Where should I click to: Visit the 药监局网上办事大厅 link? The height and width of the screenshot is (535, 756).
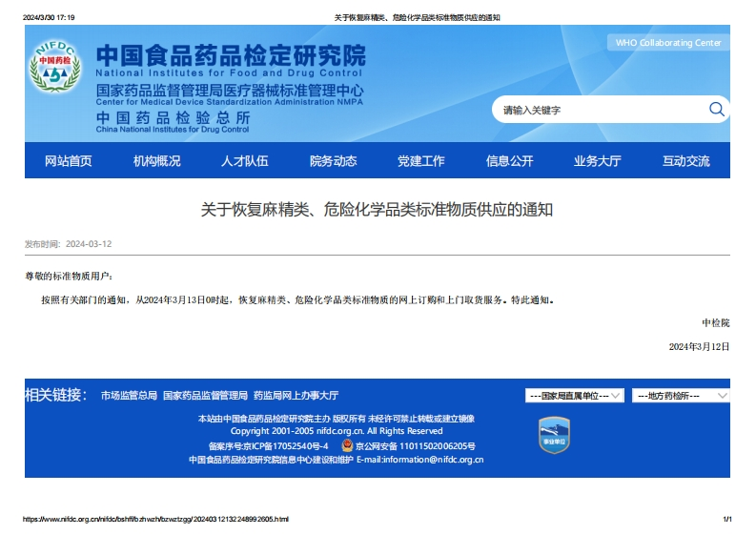(x=296, y=395)
